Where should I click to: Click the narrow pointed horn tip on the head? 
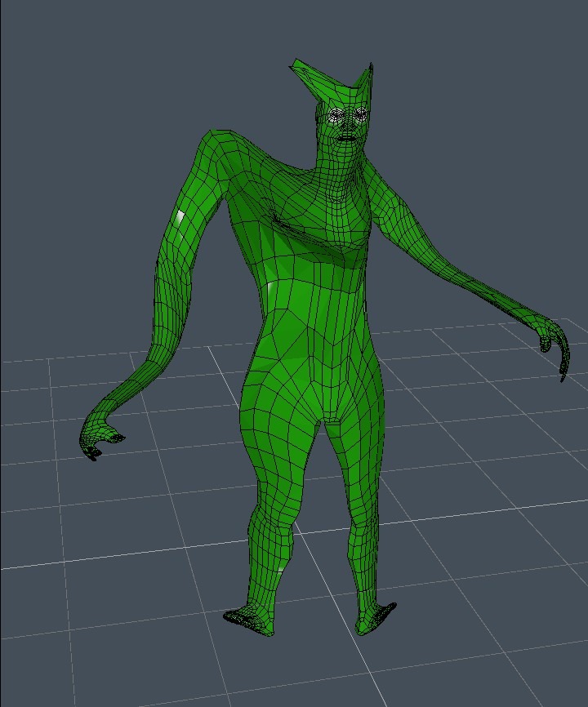click(x=369, y=70)
